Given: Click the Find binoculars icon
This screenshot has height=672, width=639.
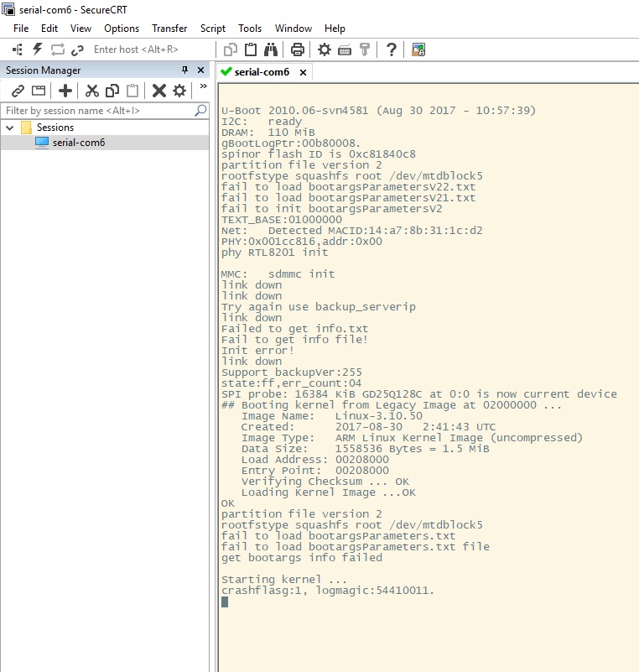Looking at the screenshot, I should [271, 49].
